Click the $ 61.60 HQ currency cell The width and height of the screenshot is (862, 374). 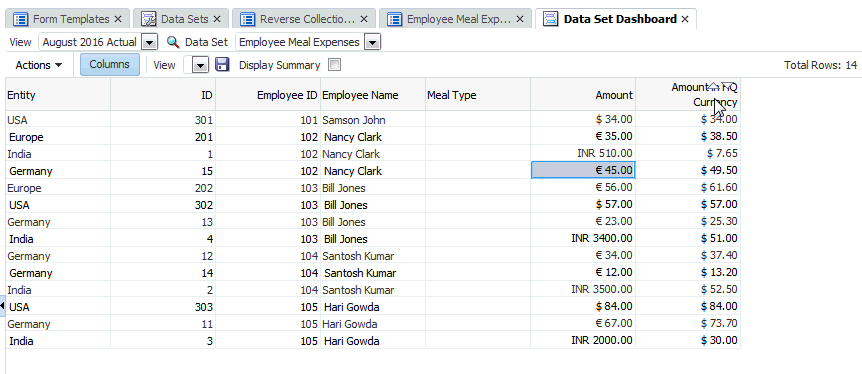click(688, 188)
